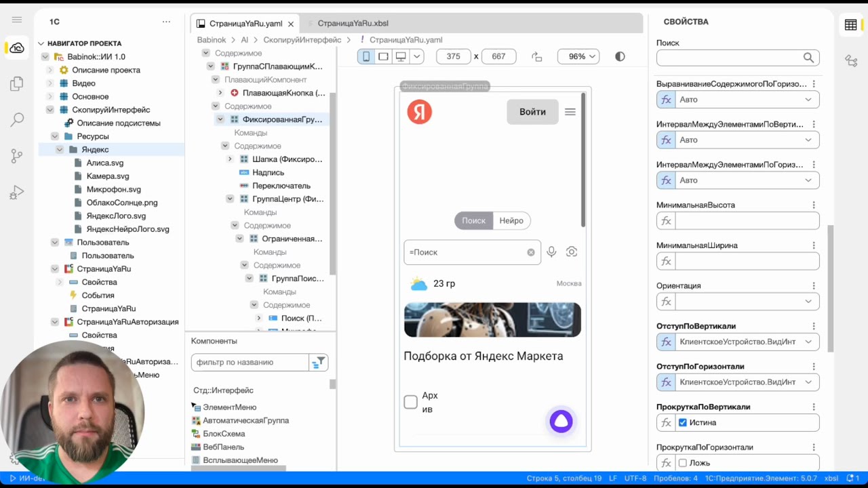Toggle fx button for МинимальнаяВысота
868x488 pixels.
(666, 221)
